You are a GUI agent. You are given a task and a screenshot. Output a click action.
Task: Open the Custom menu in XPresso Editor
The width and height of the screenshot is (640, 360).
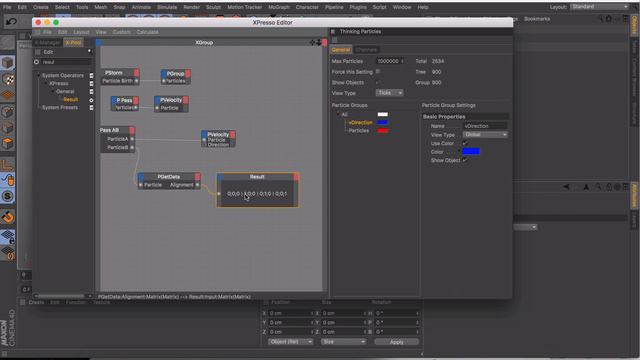(x=122, y=32)
